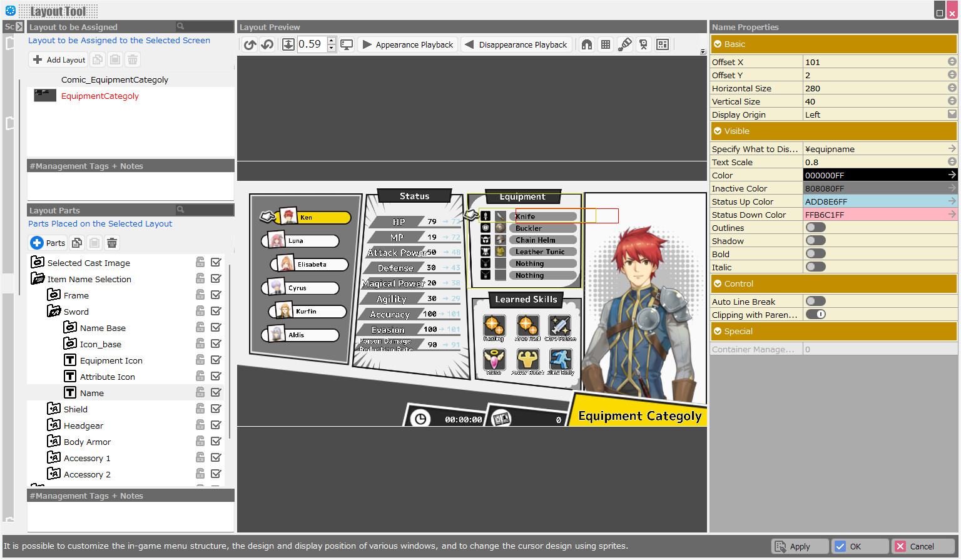
Task: Copy the EquipmentCategoly layout
Action: 98,59
